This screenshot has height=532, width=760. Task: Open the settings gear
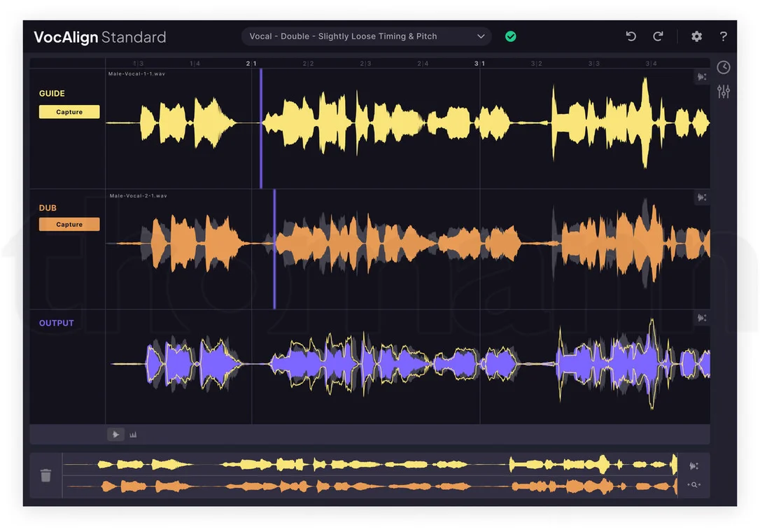pyautogui.click(x=696, y=36)
